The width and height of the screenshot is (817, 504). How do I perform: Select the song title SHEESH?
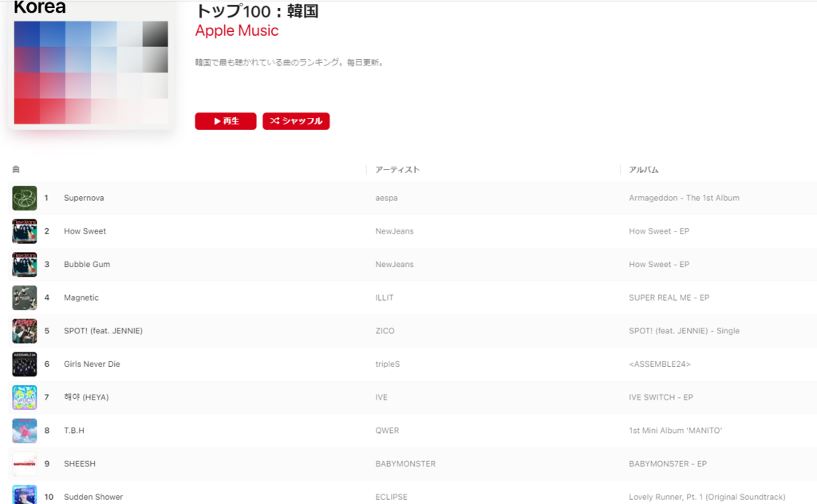[x=80, y=464]
